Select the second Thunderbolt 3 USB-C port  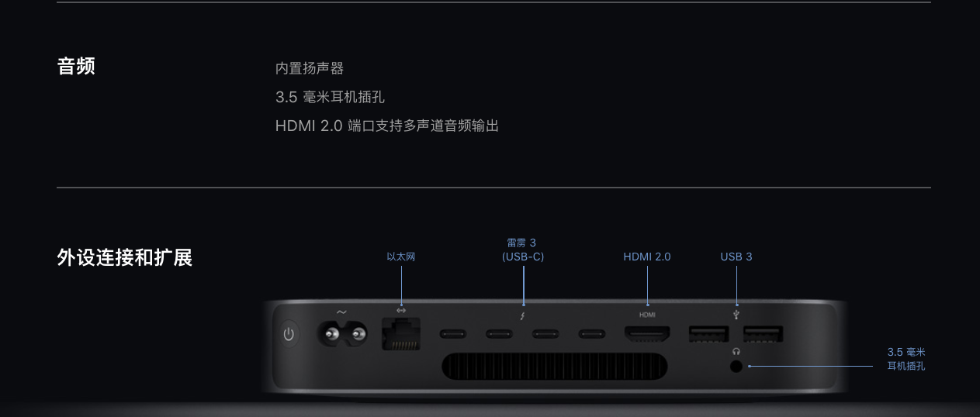click(x=499, y=334)
